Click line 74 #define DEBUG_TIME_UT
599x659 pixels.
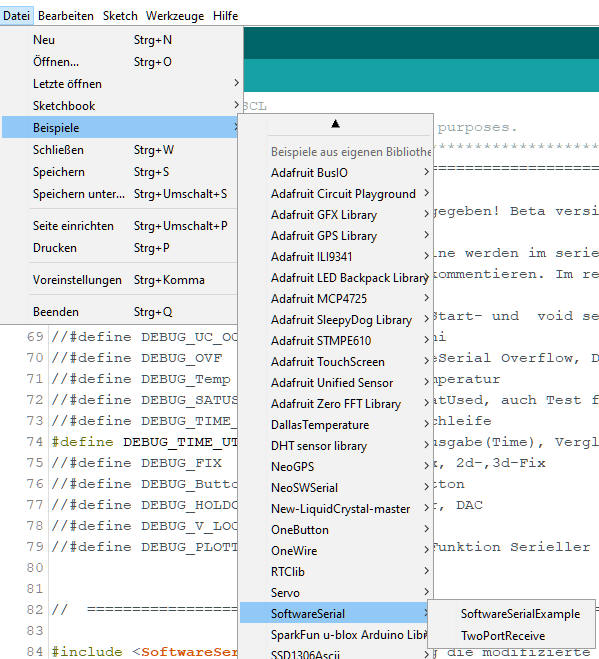tap(144, 442)
